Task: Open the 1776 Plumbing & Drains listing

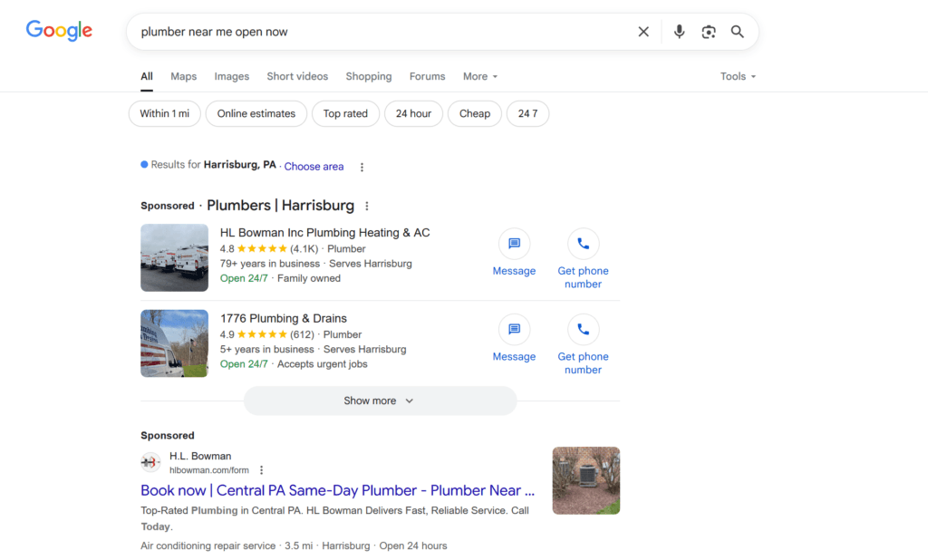Action: [x=284, y=318]
